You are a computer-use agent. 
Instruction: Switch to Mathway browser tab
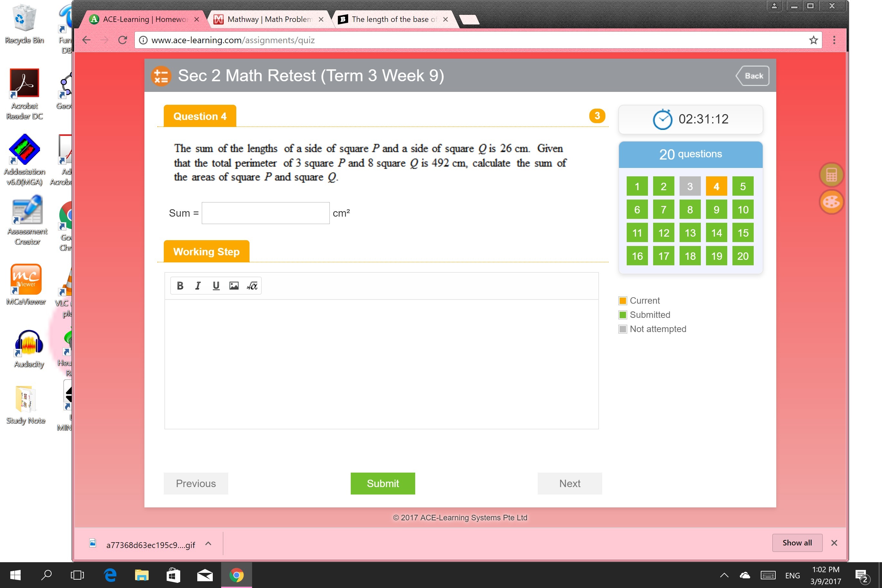click(x=269, y=19)
